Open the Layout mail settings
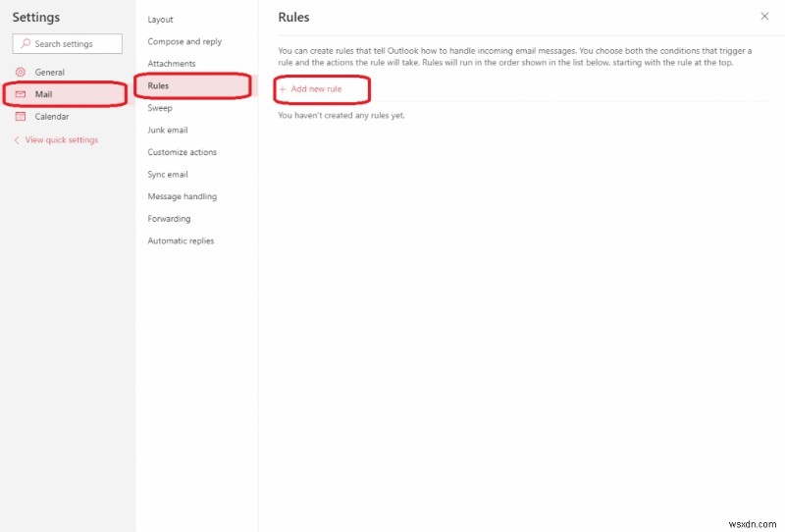The height and width of the screenshot is (532, 785). click(160, 20)
